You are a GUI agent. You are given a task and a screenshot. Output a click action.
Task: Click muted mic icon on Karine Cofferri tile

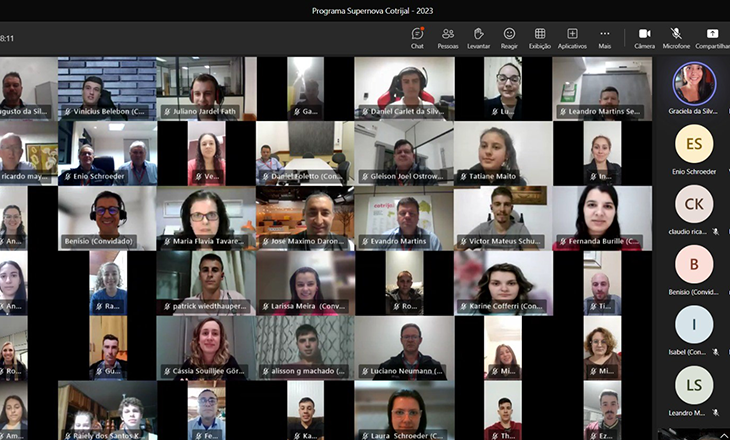pos(464,306)
